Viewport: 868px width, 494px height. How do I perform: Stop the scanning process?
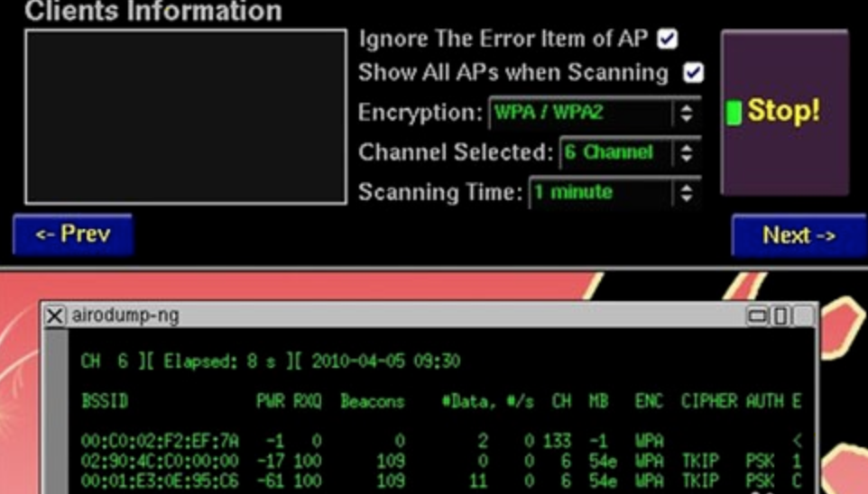point(785,113)
